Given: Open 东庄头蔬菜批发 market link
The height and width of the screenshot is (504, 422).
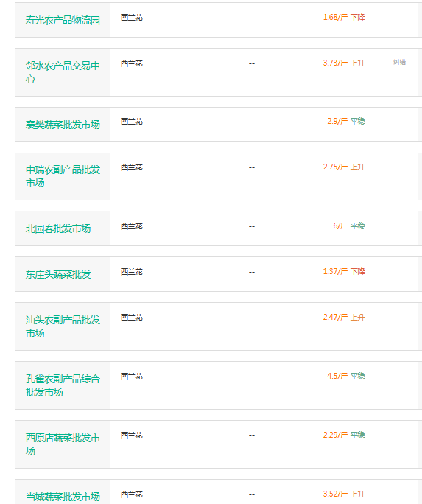Looking at the screenshot, I should 58,274.
